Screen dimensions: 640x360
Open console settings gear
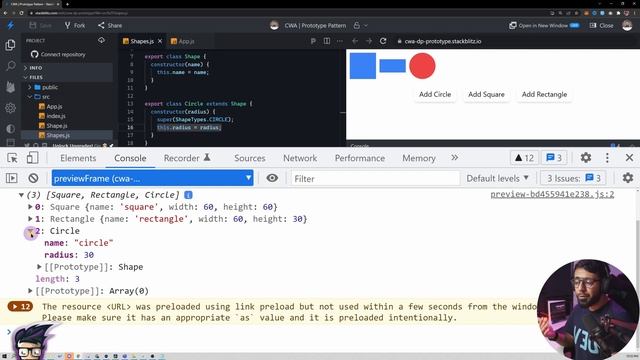click(x=627, y=178)
